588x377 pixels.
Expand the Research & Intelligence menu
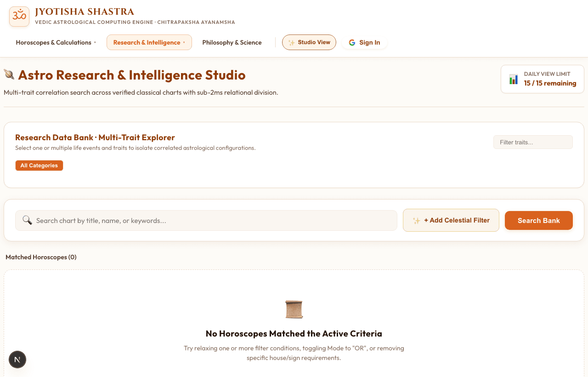pos(149,42)
